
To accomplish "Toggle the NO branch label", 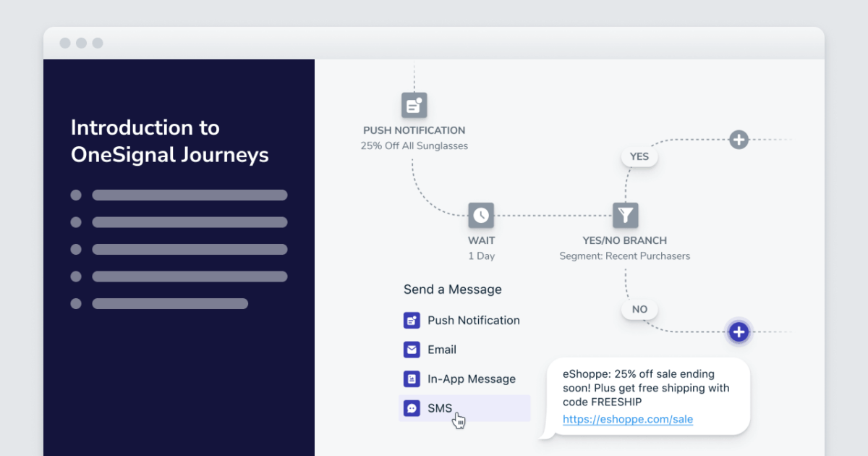I will (639, 309).
